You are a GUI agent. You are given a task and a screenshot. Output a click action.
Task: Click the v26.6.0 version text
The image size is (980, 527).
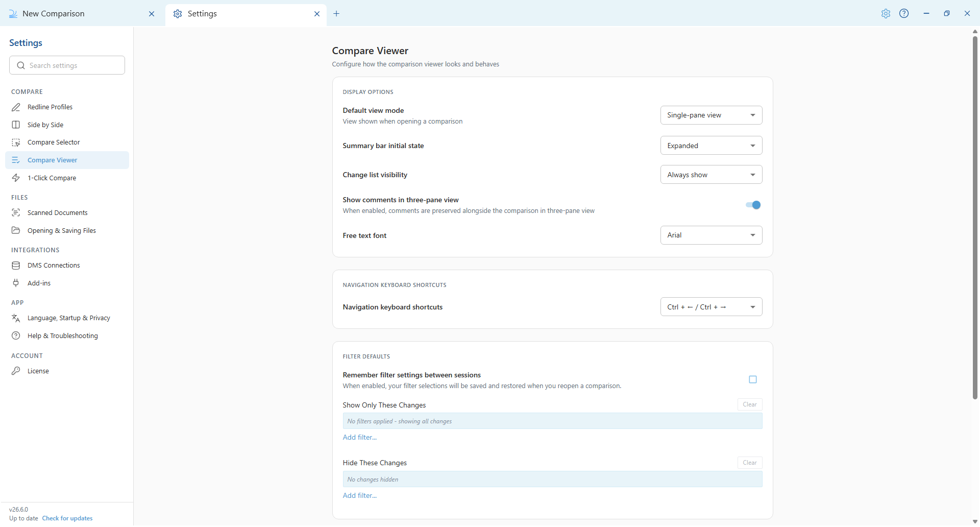coord(19,510)
